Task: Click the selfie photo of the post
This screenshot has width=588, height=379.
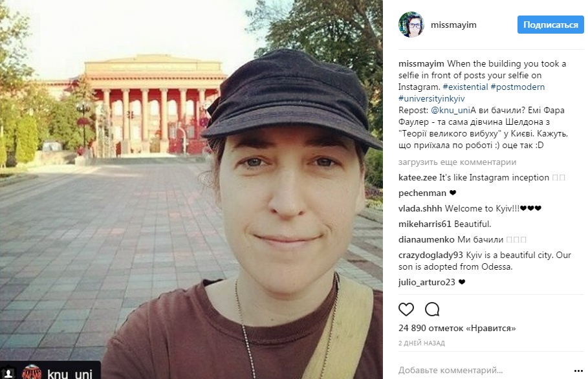Action: click(x=191, y=189)
